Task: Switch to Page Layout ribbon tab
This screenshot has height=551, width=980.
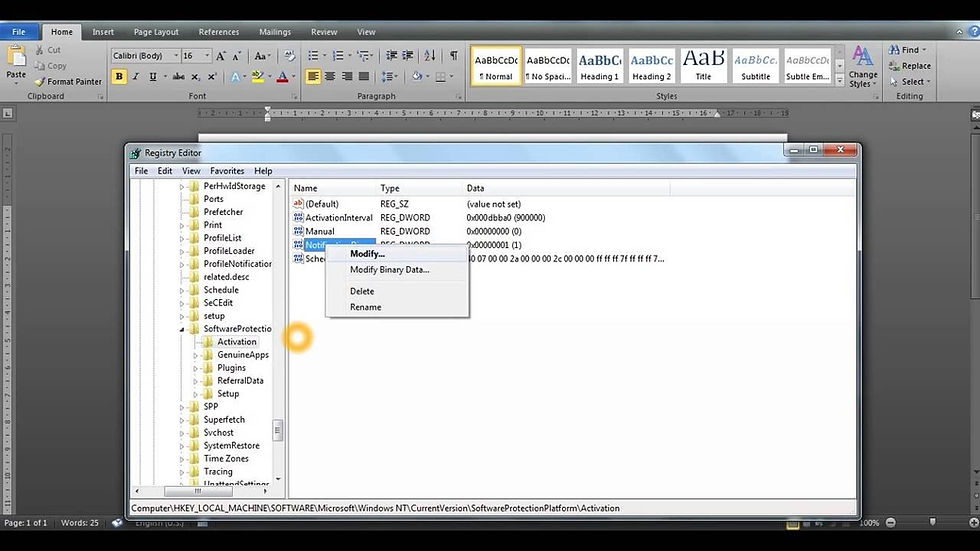Action: click(156, 32)
